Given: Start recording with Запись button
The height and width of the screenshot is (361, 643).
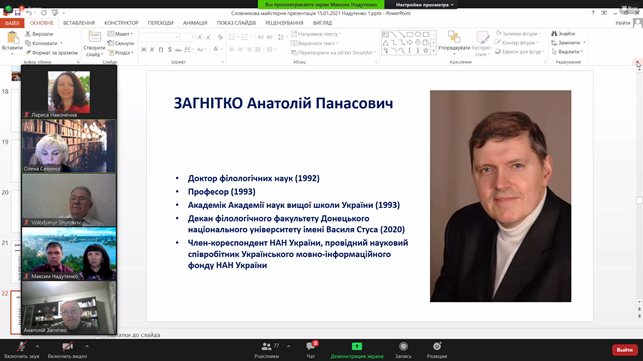Looking at the screenshot, I should [403, 350].
